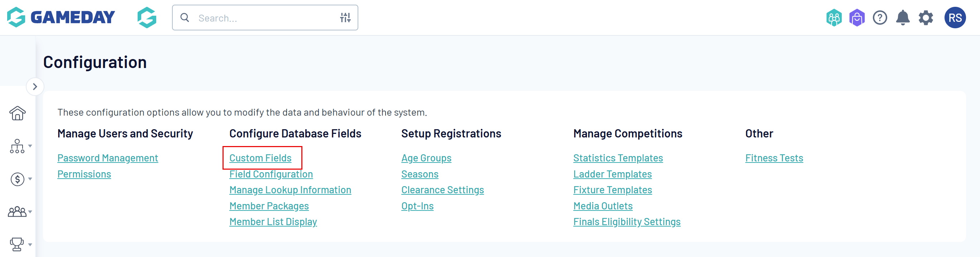980x257 pixels.
Task: Go to Home dashboard in sidebar
Action: (18, 113)
